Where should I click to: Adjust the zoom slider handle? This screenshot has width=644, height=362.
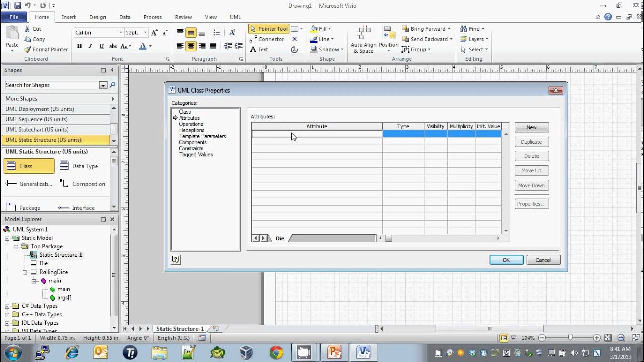tap(570, 338)
